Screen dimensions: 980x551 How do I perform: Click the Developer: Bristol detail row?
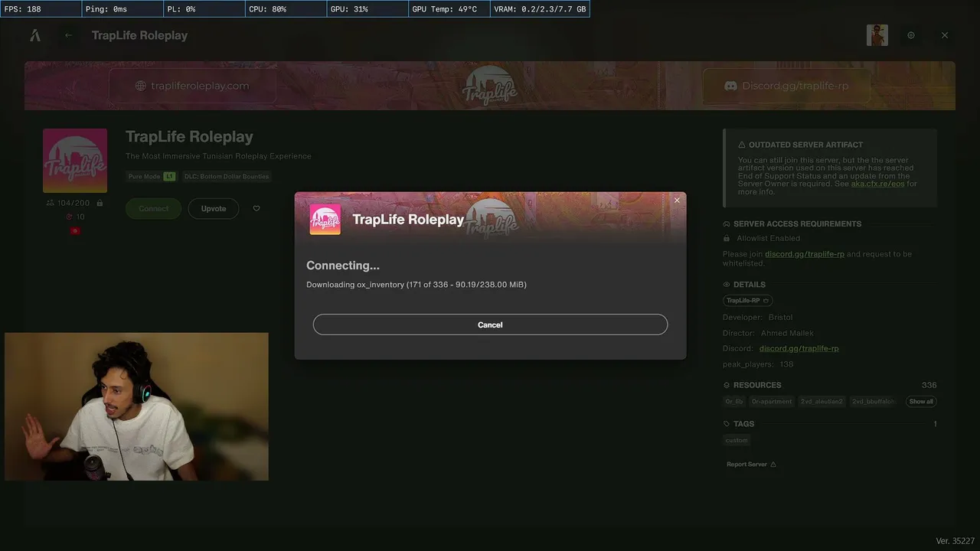coord(758,317)
